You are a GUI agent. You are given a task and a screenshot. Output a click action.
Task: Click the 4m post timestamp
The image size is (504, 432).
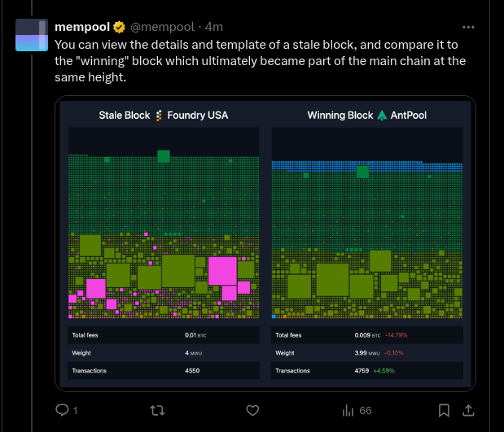(x=213, y=27)
